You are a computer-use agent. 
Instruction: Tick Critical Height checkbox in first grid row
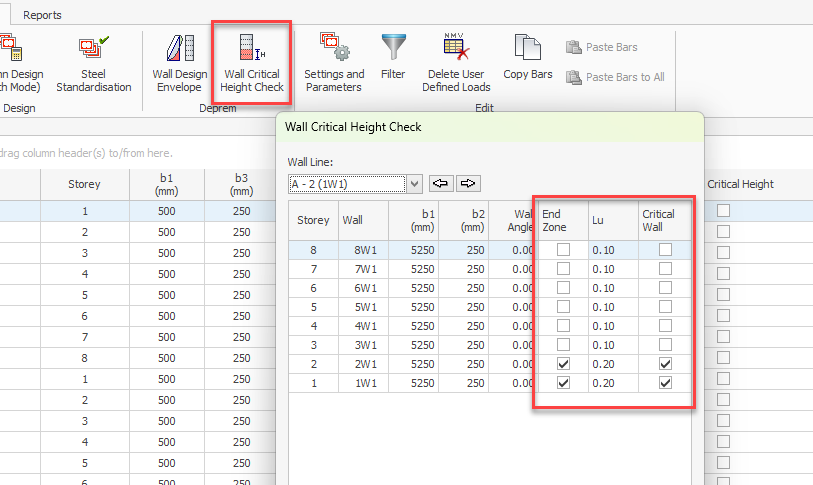pyautogui.click(x=723, y=211)
